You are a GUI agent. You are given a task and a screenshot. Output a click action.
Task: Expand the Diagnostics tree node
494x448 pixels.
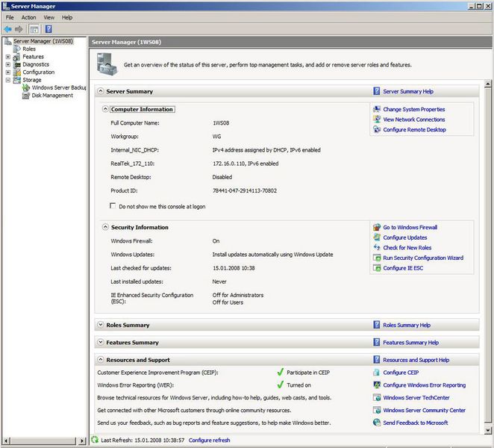(x=8, y=64)
